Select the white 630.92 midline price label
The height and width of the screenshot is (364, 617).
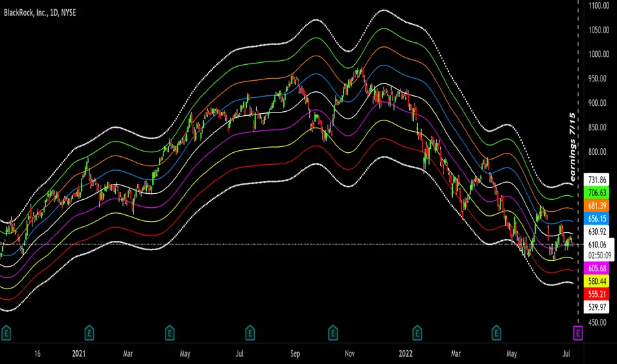597,232
